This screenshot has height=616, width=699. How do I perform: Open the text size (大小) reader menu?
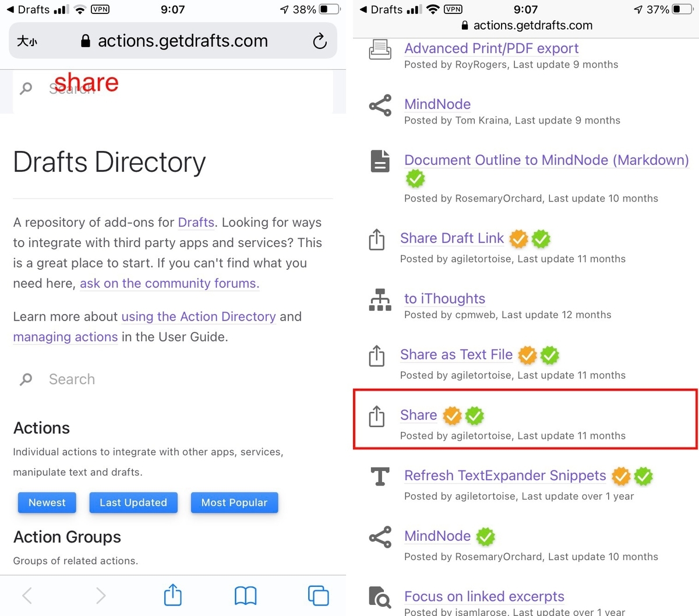coord(27,41)
